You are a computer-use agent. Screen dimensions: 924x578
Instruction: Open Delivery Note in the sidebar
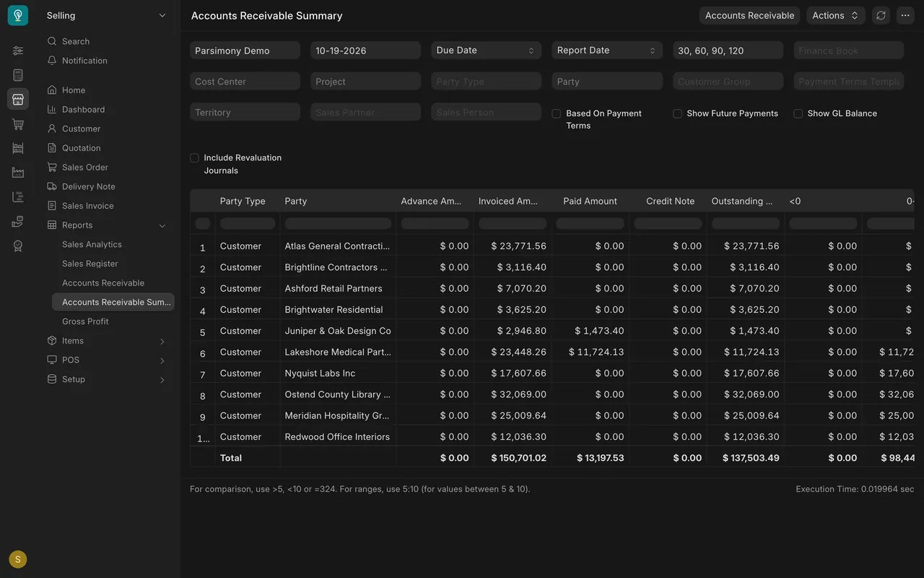[88, 186]
